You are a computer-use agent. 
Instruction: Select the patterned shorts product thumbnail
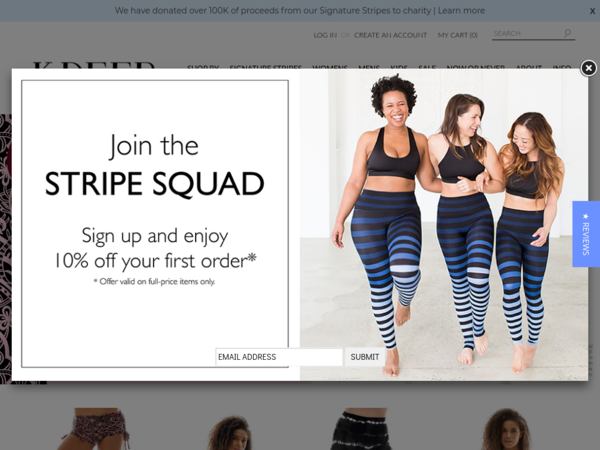(x=96, y=429)
